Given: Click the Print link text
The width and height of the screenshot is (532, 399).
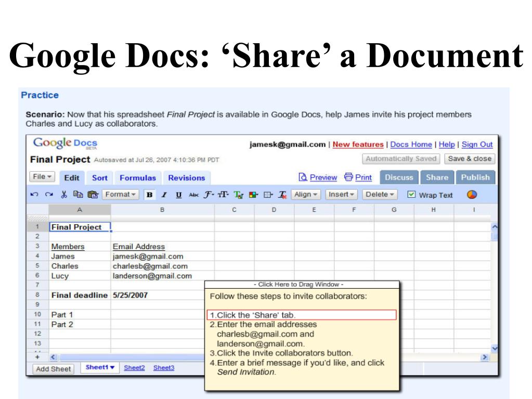Looking at the screenshot, I should 364,177.
